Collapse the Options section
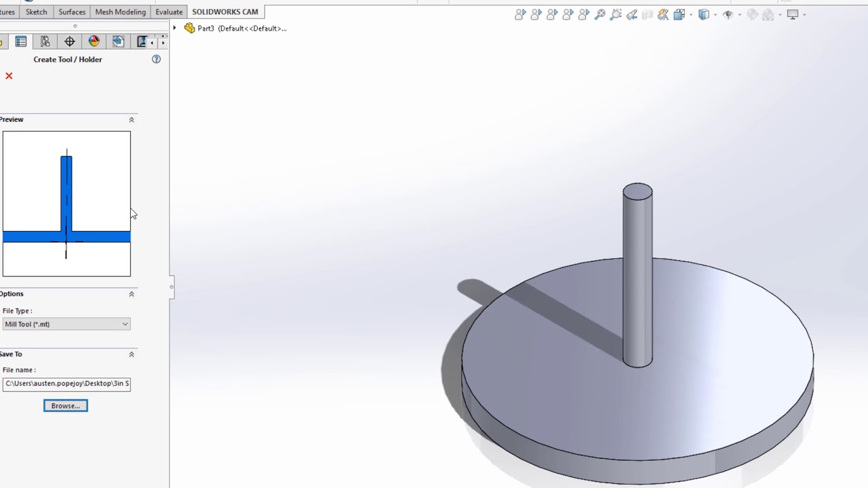This screenshot has width=868, height=488. (132, 294)
